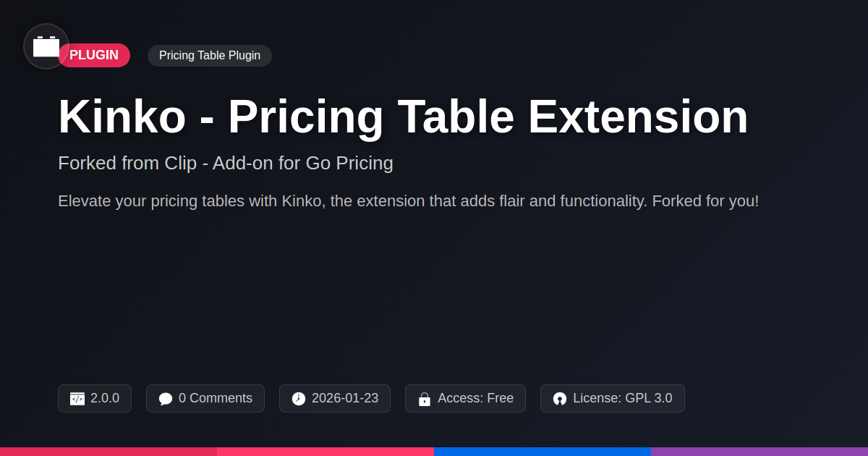Click the Elevate your pricing tables description
The height and width of the screenshot is (456, 868).
[409, 201]
